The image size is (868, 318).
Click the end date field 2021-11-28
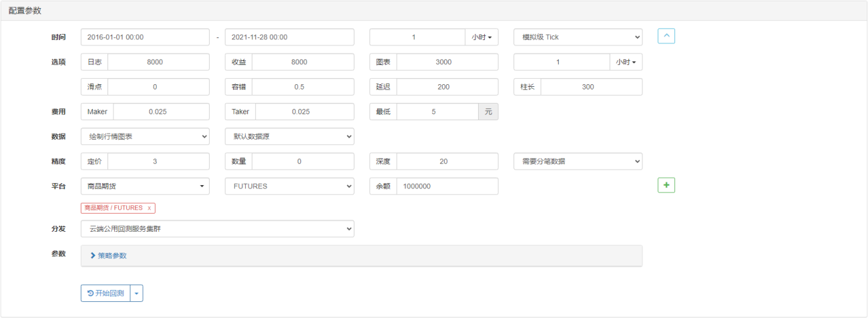(x=289, y=37)
